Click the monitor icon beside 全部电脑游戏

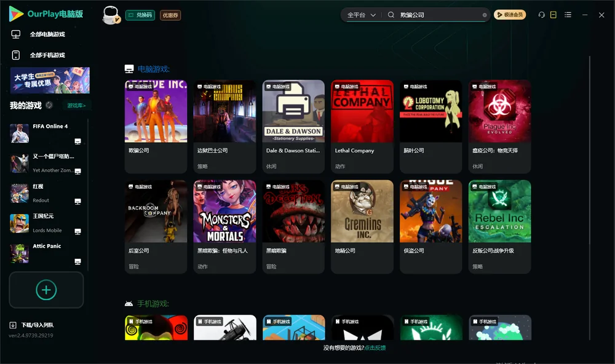[x=16, y=34]
